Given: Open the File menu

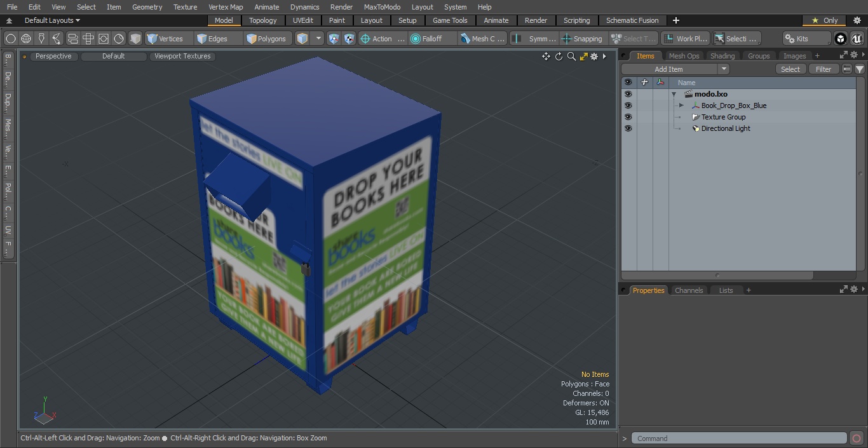Looking at the screenshot, I should (12, 7).
